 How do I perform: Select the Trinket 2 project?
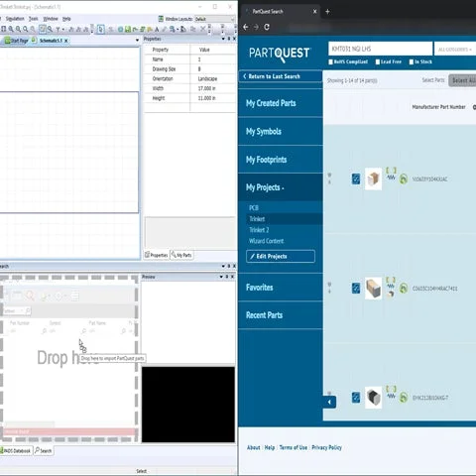[259, 230]
